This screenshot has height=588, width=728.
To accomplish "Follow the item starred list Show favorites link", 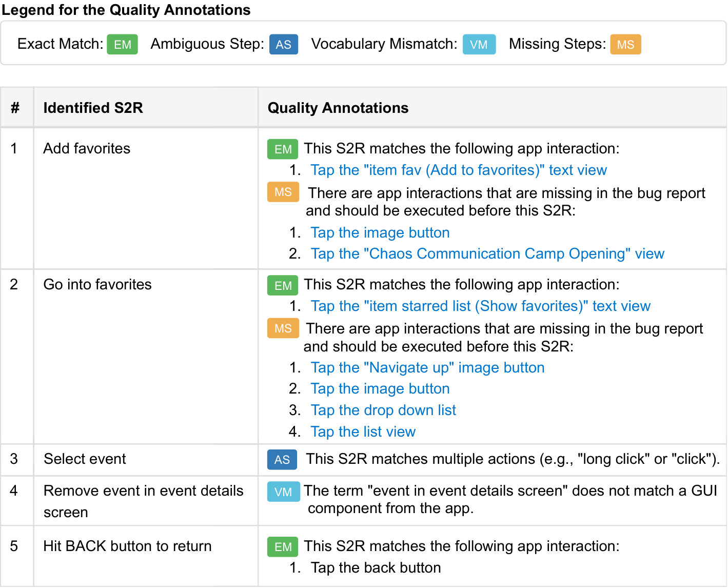I will [x=481, y=306].
